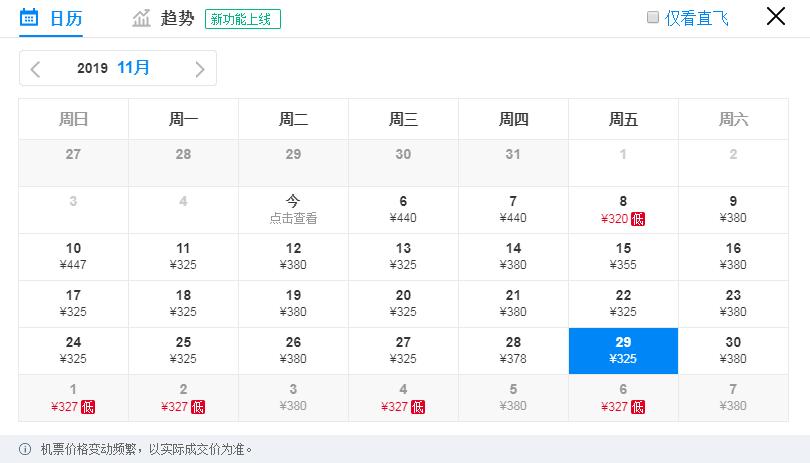Select November 14 priced ¥380

pos(513,257)
